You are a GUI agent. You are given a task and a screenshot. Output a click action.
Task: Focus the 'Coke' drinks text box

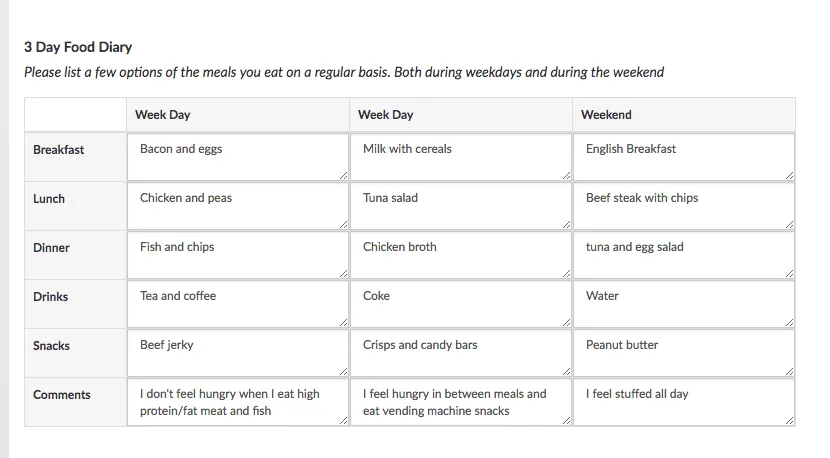(460, 305)
